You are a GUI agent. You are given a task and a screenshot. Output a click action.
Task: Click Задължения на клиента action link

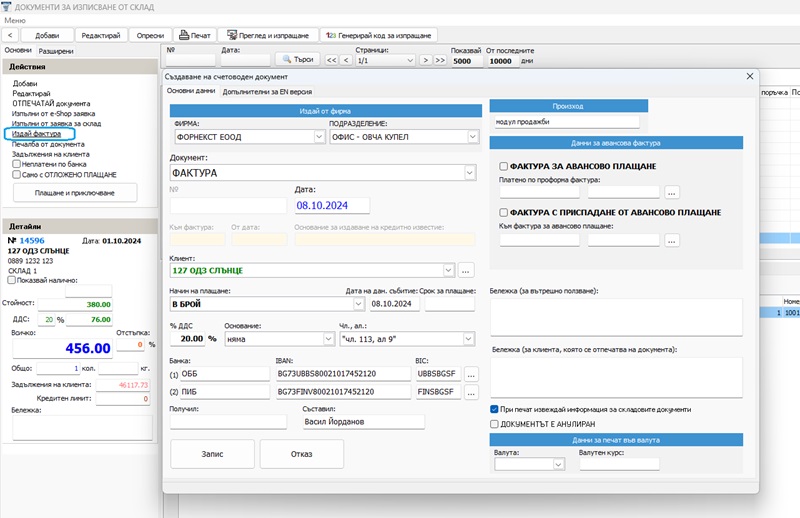pyautogui.click(x=51, y=154)
